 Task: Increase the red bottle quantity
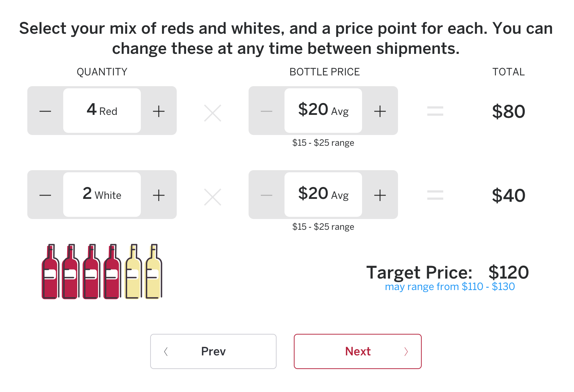[x=158, y=111]
